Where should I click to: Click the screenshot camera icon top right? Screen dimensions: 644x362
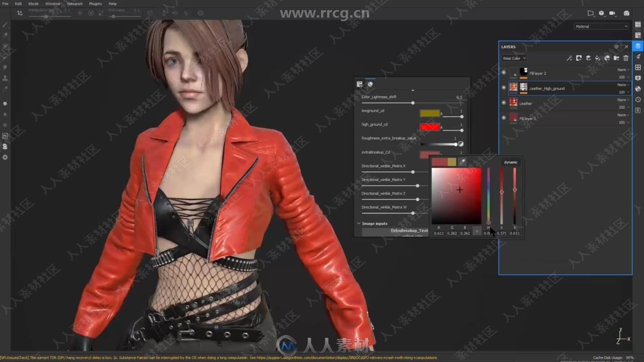click(x=626, y=13)
